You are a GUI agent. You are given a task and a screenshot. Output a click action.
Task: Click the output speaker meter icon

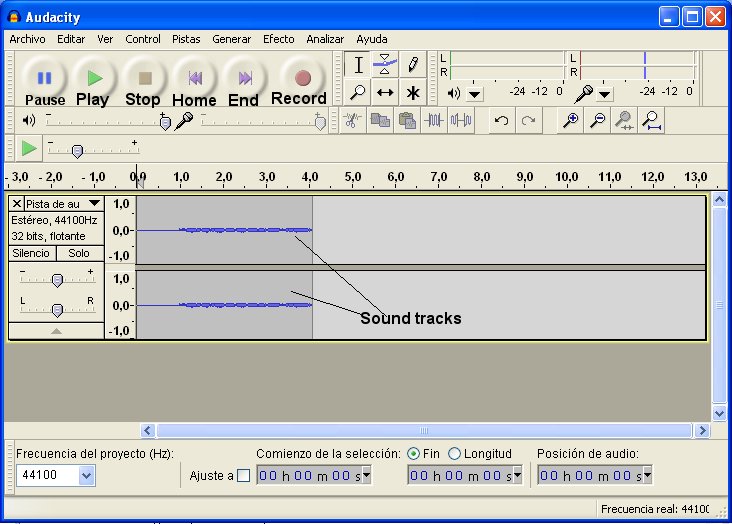(x=453, y=93)
